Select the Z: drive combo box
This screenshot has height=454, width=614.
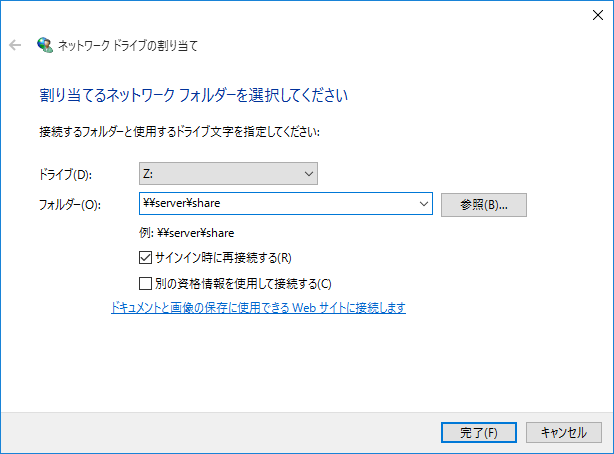pos(228,174)
